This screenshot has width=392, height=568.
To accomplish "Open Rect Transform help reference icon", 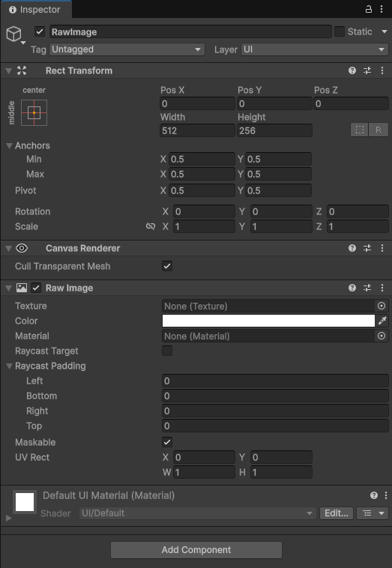I will tap(352, 70).
